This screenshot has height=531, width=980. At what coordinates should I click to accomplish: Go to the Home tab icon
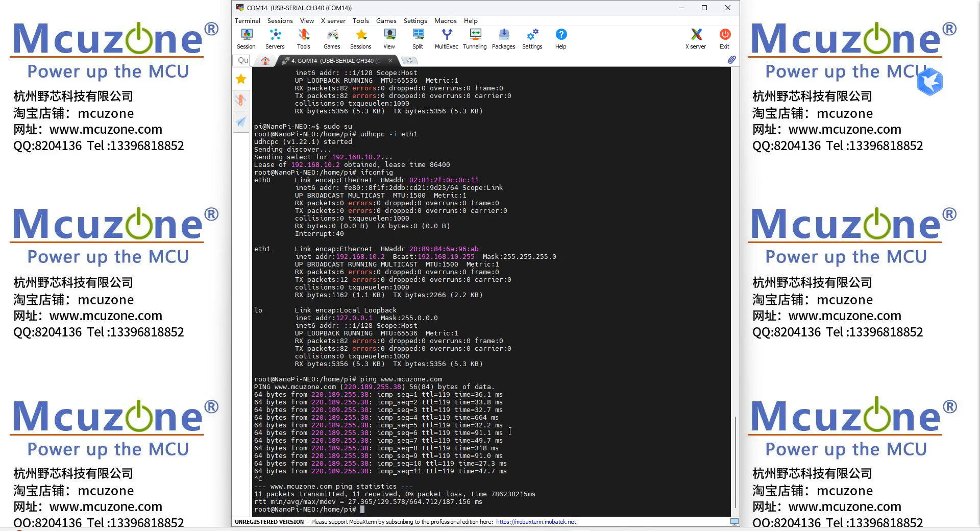(265, 61)
